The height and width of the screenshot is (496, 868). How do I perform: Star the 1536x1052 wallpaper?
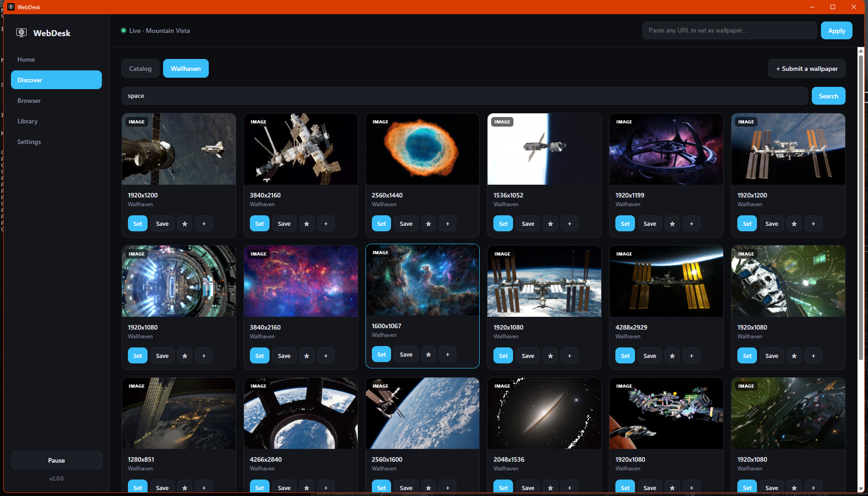coord(550,224)
